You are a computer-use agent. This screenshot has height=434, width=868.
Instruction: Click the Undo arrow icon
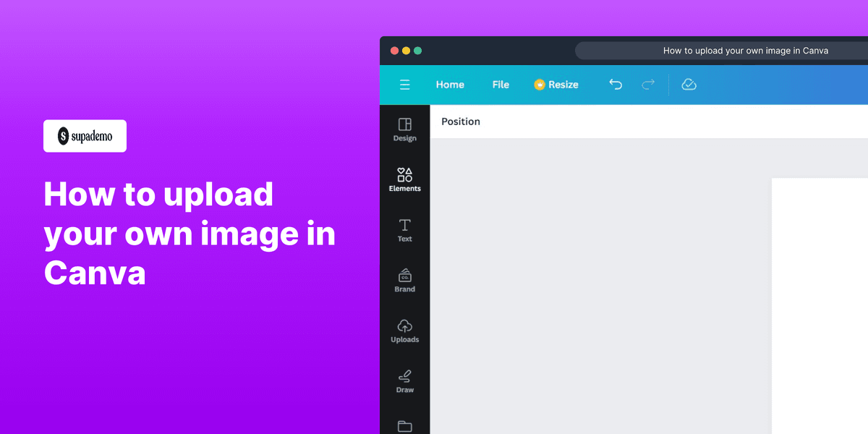[x=616, y=85]
